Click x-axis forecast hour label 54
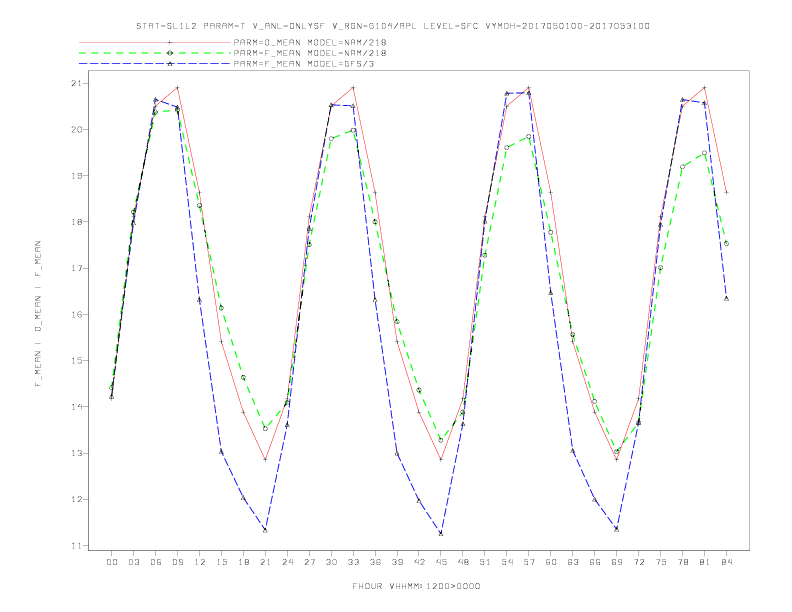The height and width of the screenshot is (612, 792). pos(507,562)
